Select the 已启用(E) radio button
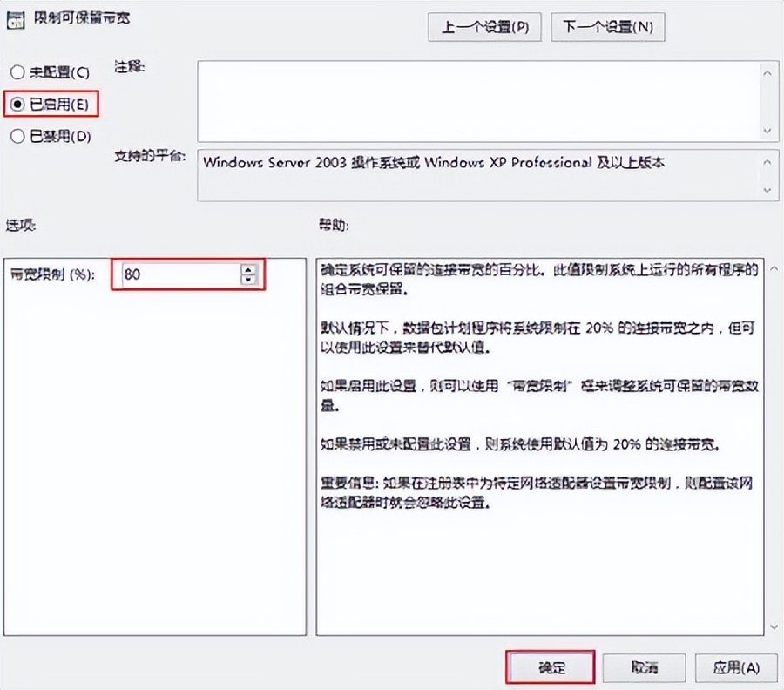This screenshot has width=784, height=690. click(17, 105)
